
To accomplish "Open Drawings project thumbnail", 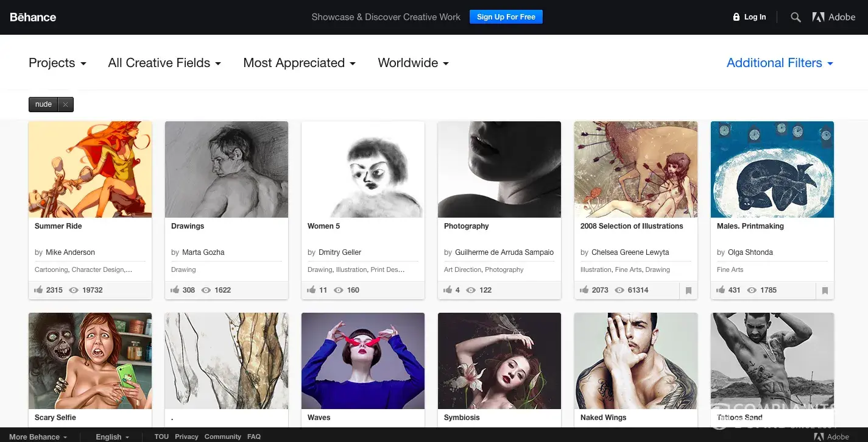I will (227, 169).
